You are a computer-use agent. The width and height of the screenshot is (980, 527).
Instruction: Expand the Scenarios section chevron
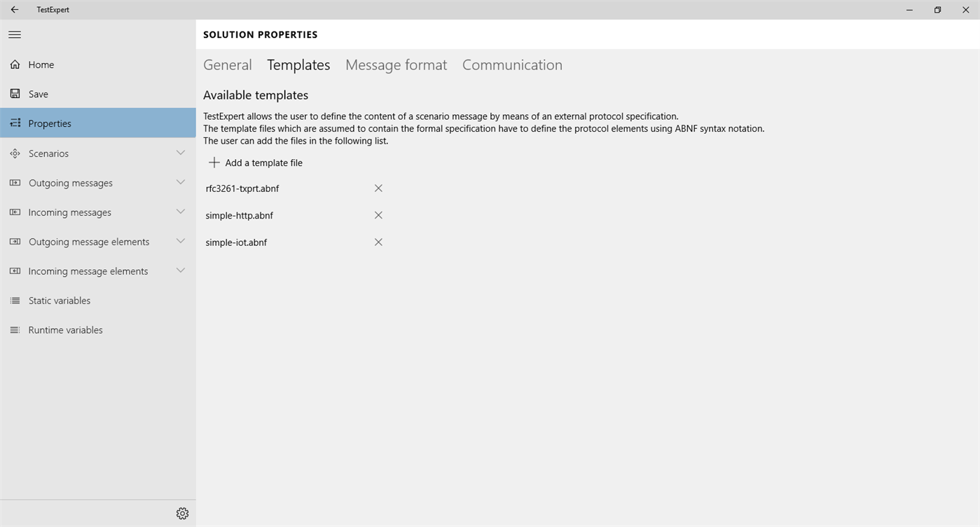181,153
